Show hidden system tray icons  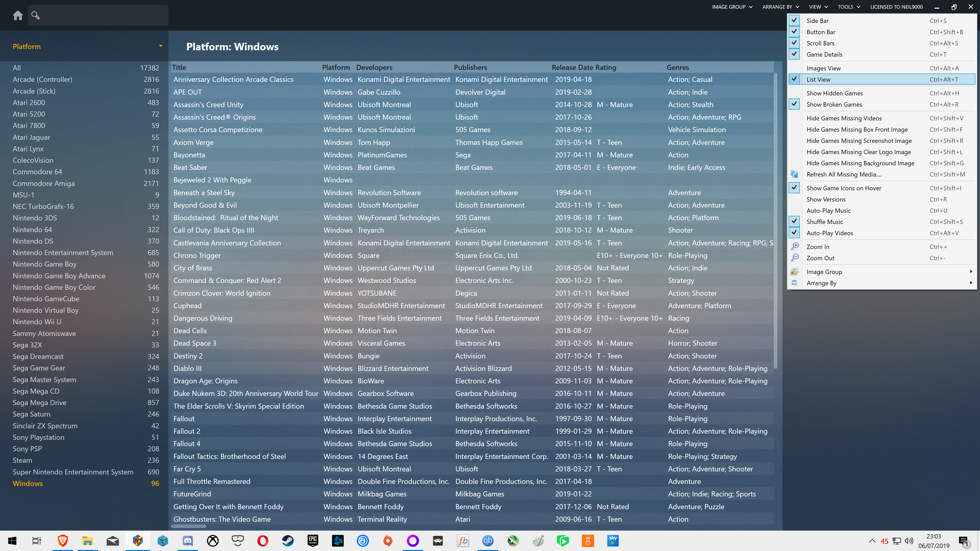[872, 541]
